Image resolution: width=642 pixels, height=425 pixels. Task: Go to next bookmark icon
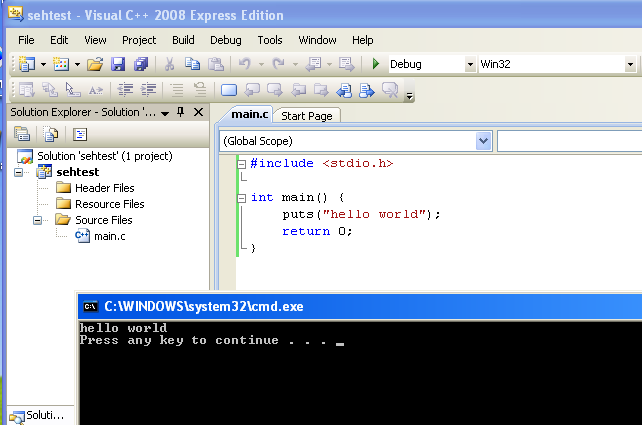[x=275, y=90]
